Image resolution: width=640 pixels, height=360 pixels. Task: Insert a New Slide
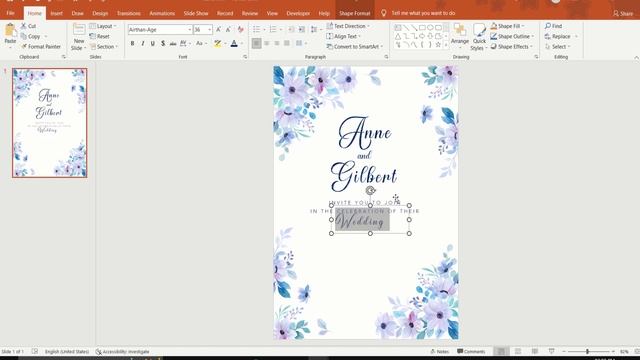(x=79, y=37)
